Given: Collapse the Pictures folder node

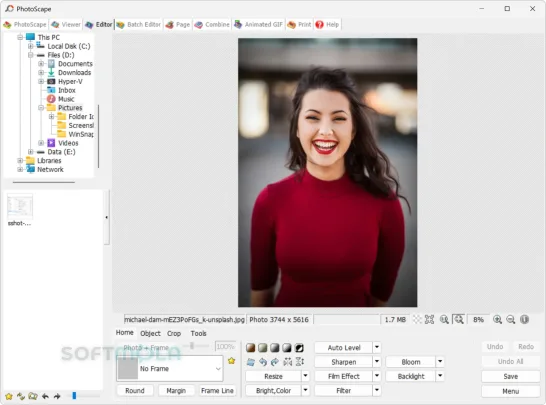Looking at the screenshot, I should click(41, 108).
